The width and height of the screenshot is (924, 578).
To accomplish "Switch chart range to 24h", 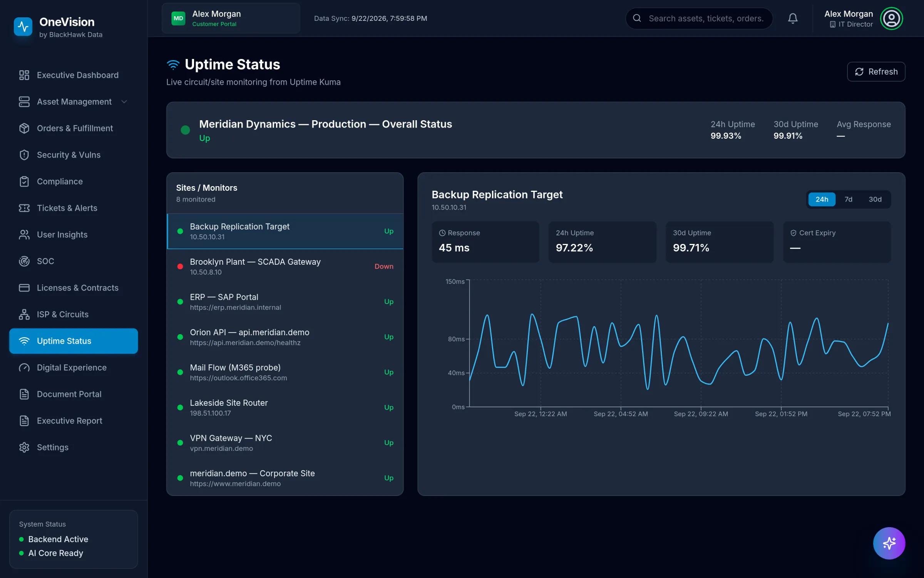I will coord(822,199).
